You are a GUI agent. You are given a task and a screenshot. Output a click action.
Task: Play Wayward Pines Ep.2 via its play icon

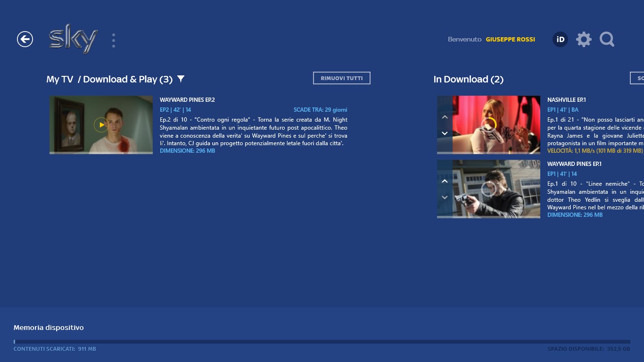101,125
